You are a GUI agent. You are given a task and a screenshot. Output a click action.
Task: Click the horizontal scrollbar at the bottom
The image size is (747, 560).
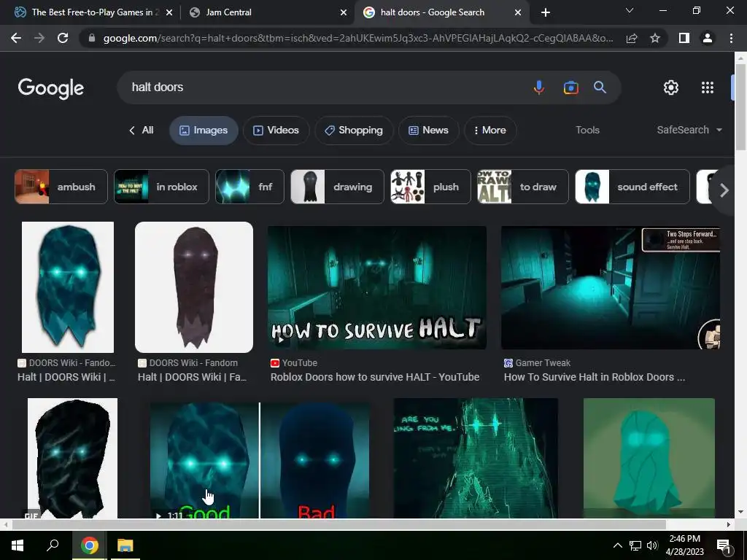[x=338, y=524]
